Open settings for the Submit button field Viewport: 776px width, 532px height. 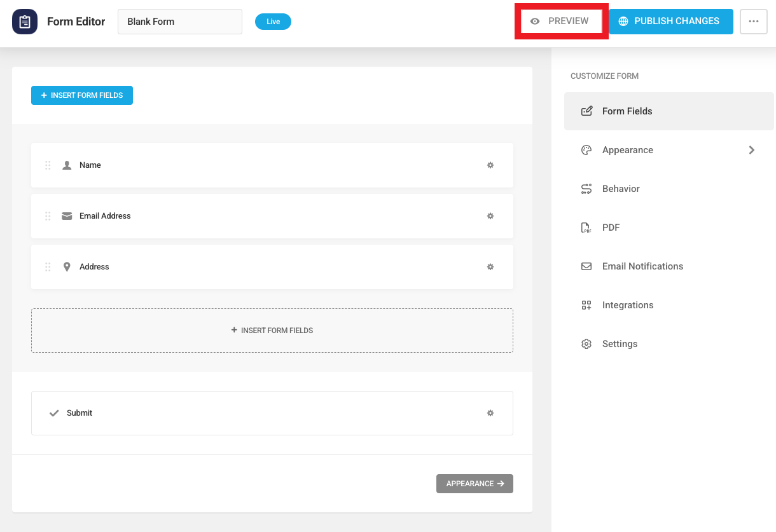[490, 413]
